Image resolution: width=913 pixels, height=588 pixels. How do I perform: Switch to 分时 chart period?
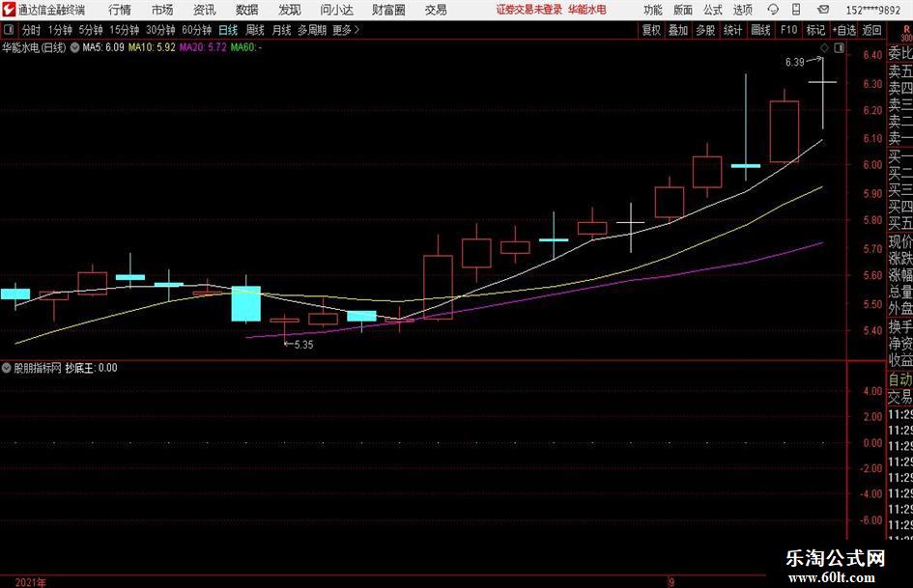[32, 30]
